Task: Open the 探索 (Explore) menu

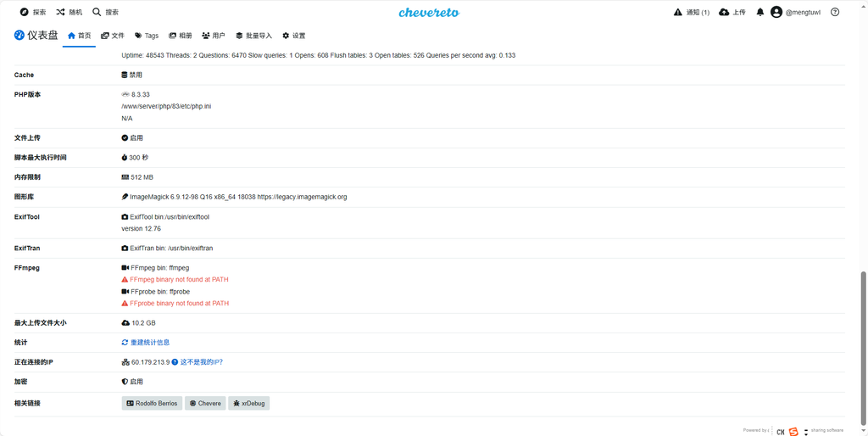Action: (33, 12)
